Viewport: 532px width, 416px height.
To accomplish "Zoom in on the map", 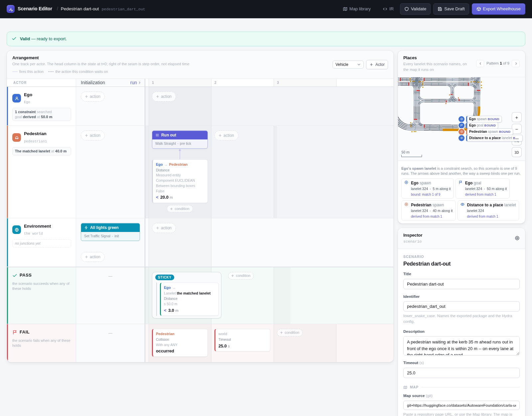I will click(517, 117).
